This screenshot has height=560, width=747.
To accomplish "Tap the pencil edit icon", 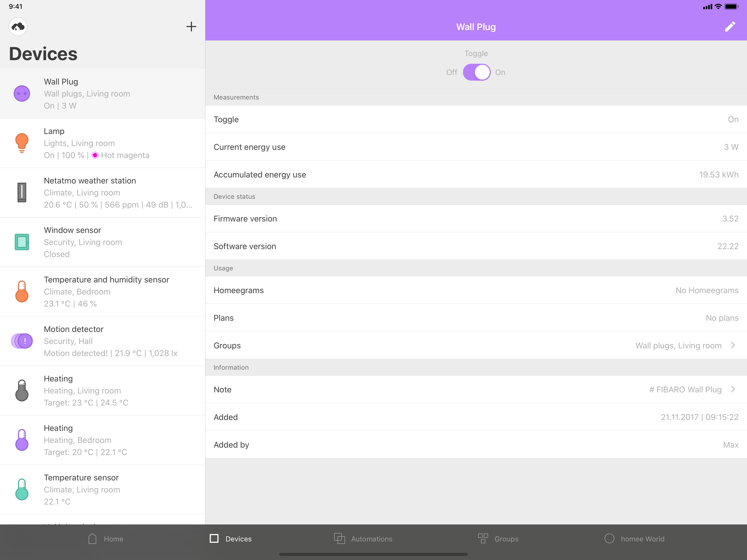I will (730, 27).
